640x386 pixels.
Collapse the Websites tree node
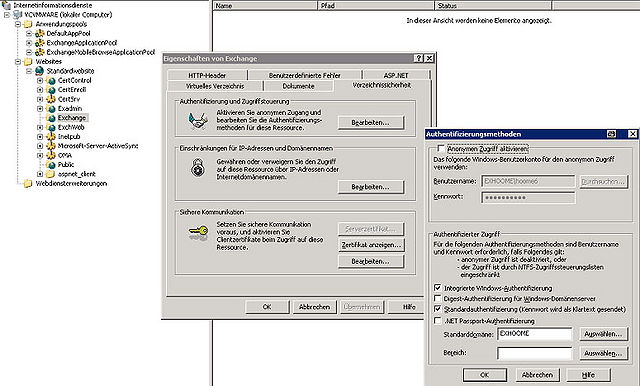click(x=18, y=62)
